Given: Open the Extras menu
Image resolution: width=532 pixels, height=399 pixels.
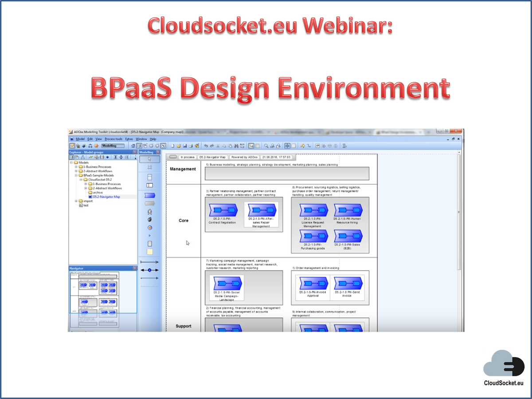Looking at the screenshot, I should 129,139.
